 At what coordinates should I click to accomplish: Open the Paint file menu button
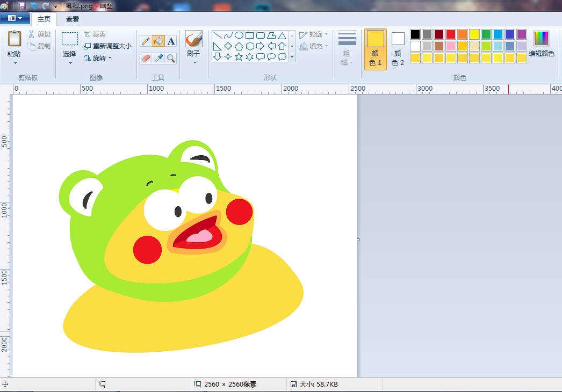[x=15, y=19]
